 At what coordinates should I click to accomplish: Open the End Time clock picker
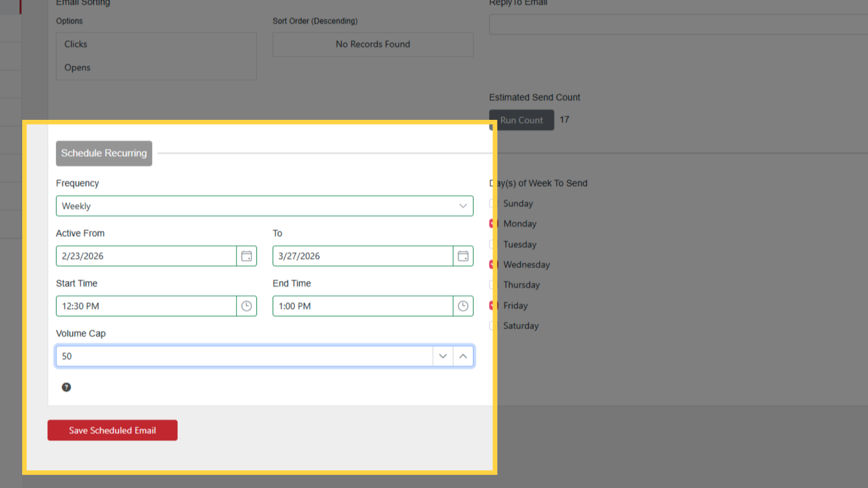pyautogui.click(x=463, y=306)
